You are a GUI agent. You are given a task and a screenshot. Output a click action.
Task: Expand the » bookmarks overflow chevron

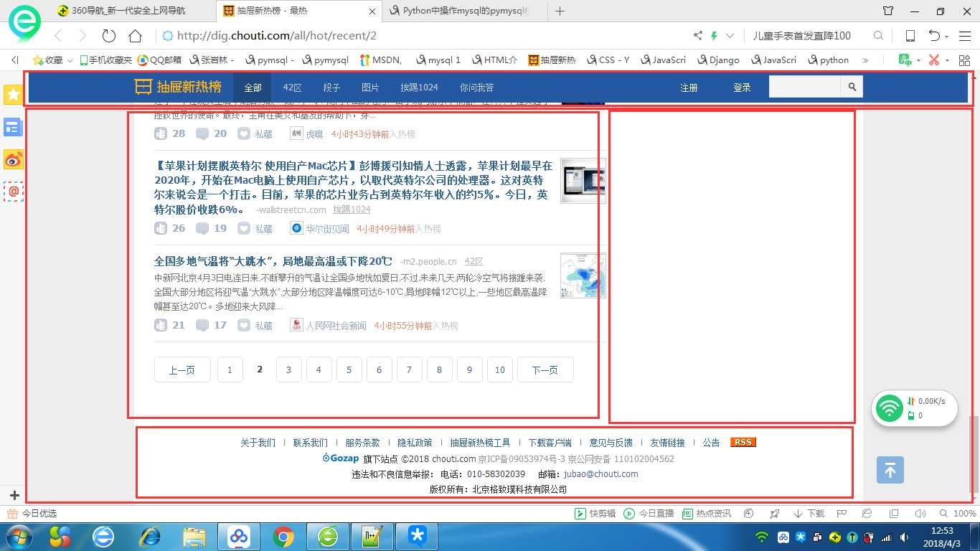pyautogui.click(x=865, y=60)
